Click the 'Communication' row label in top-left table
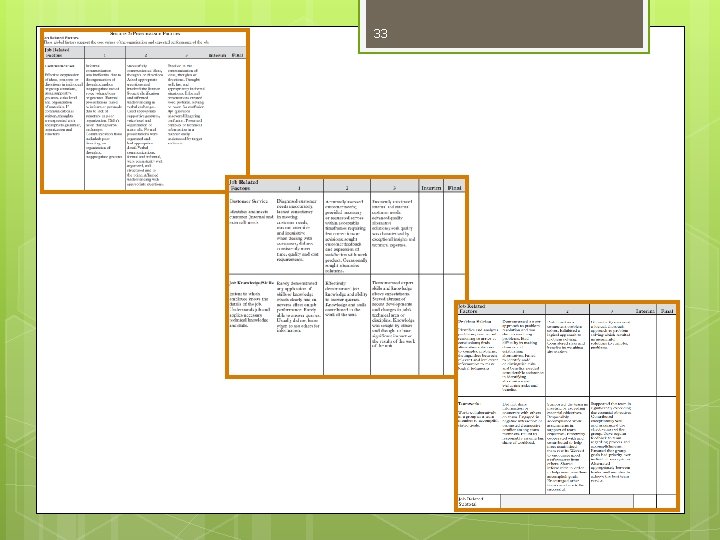 coord(59,66)
